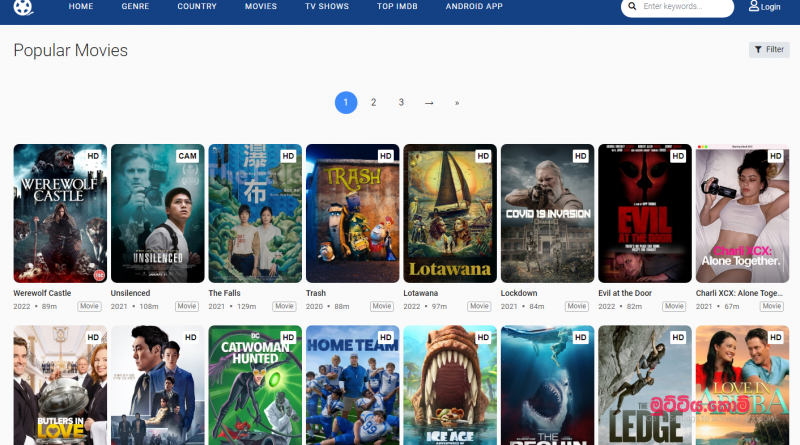Go to the TV SHOWS section
This screenshot has height=445, width=800.
pos(327,7)
